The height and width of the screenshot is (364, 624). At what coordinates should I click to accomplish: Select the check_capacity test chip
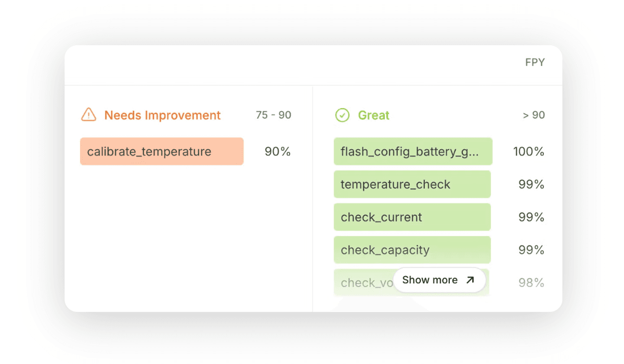412,250
